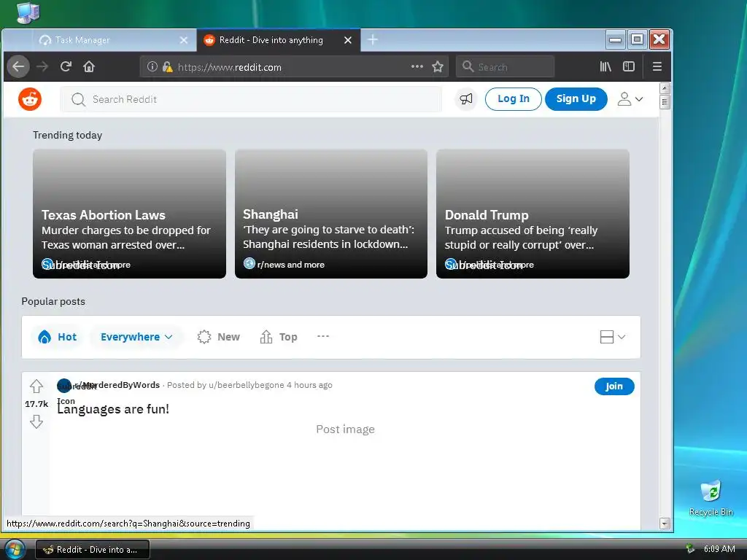
Task: Click the Windows Start orb
Action: (x=15, y=550)
